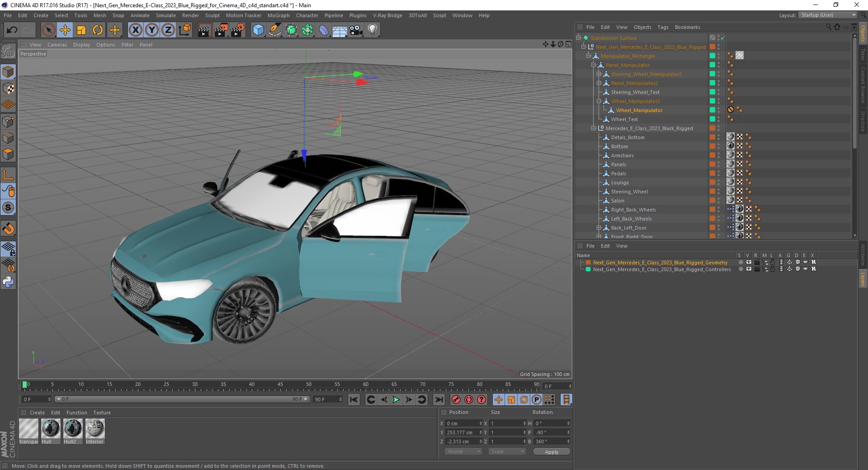Open material manager Texture menu
Screen dimensions: 868x470
102,413
